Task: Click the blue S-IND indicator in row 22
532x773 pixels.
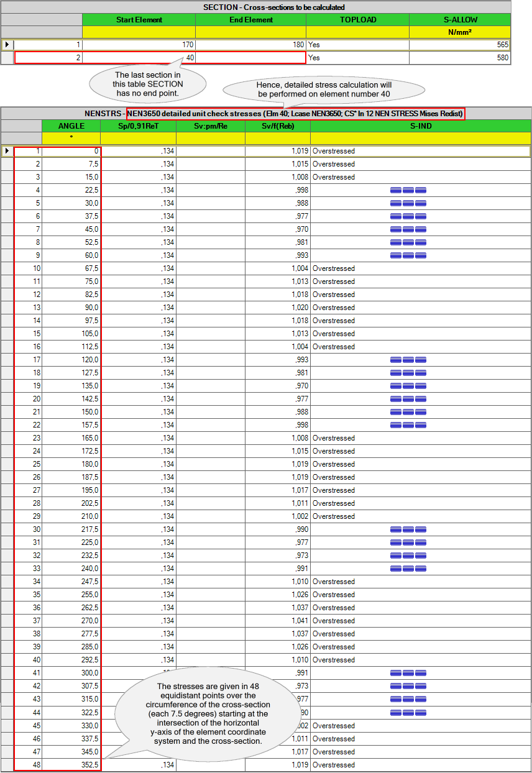Action: click(x=408, y=425)
